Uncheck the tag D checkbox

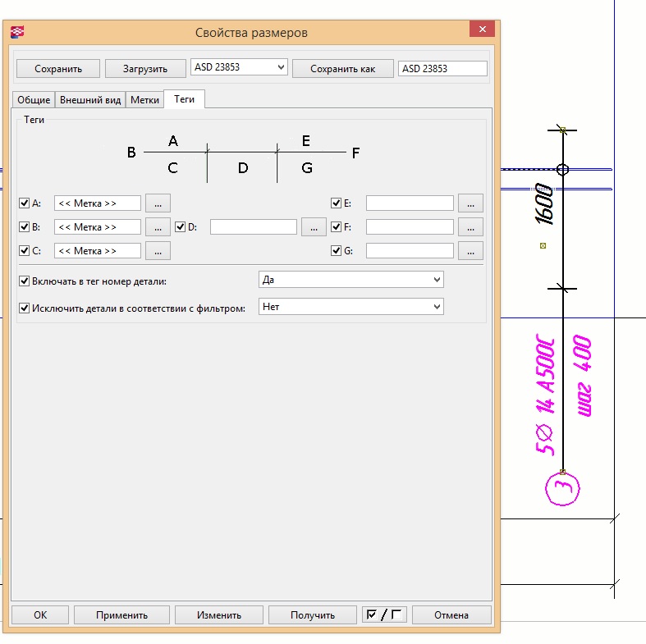point(181,226)
